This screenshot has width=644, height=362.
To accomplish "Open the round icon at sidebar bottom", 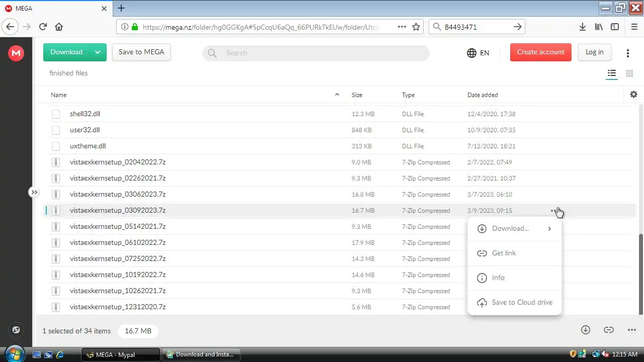I will pos(16,330).
